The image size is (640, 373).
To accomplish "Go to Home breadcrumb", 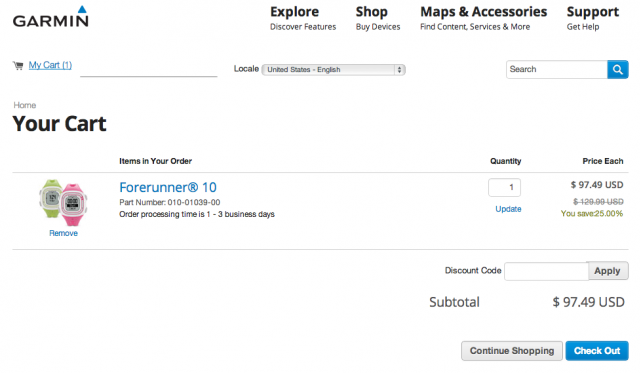I will tap(24, 105).
